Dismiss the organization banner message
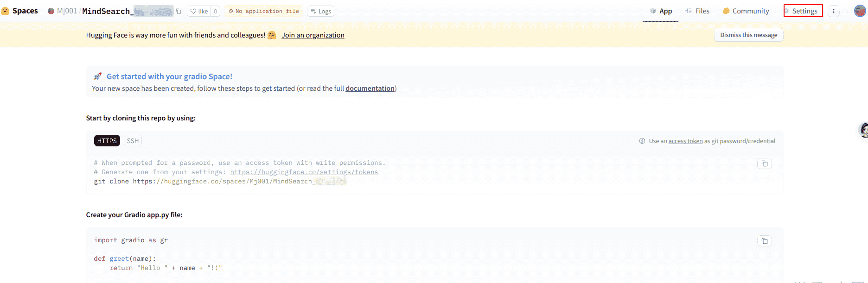 pyautogui.click(x=748, y=35)
